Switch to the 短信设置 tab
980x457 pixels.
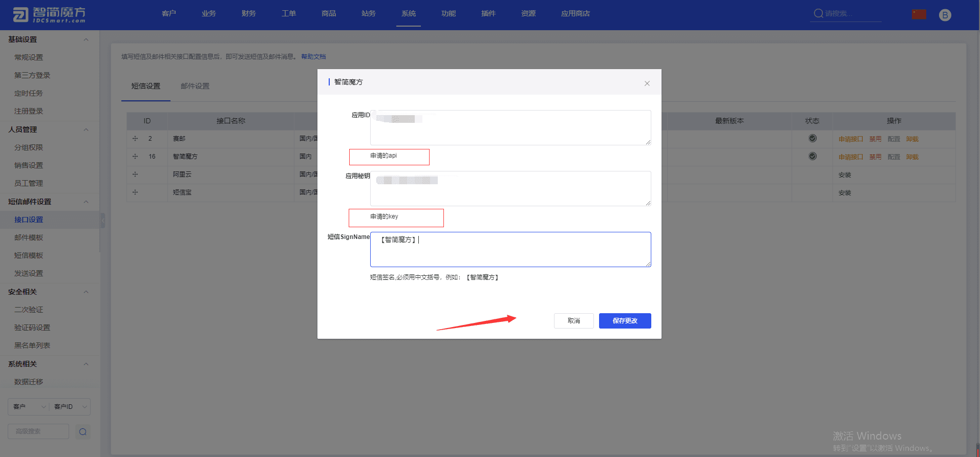pos(146,86)
